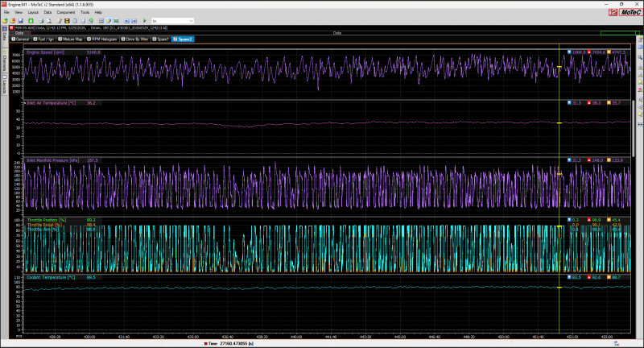644x348 pixels.
Task: Click the Engine Speed maximum value 7494.6
Action: click(x=599, y=52)
